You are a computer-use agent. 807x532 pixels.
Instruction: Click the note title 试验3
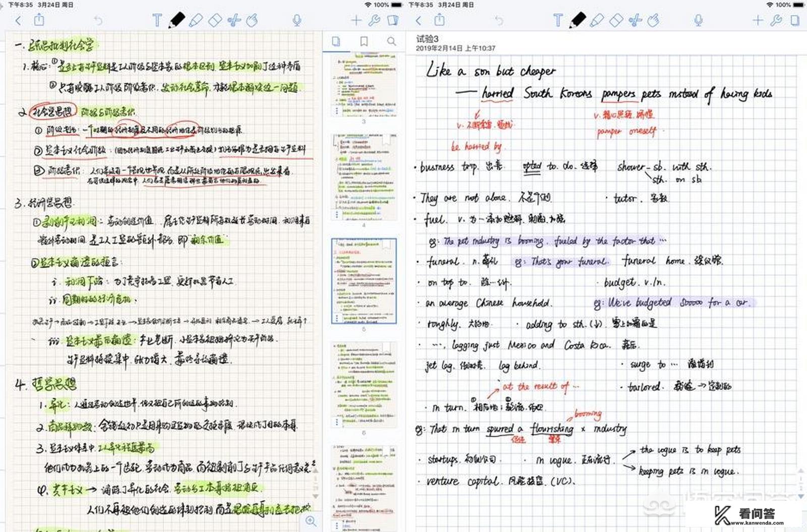pos(427,39)
